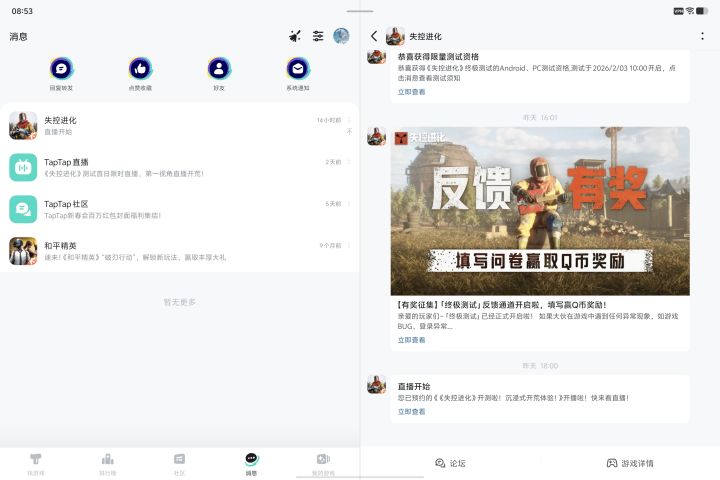Click the 昨天 16:01 timestamp
Image resolution: width=720 pixels, height=480 pixels.
[x=540, y=118]
